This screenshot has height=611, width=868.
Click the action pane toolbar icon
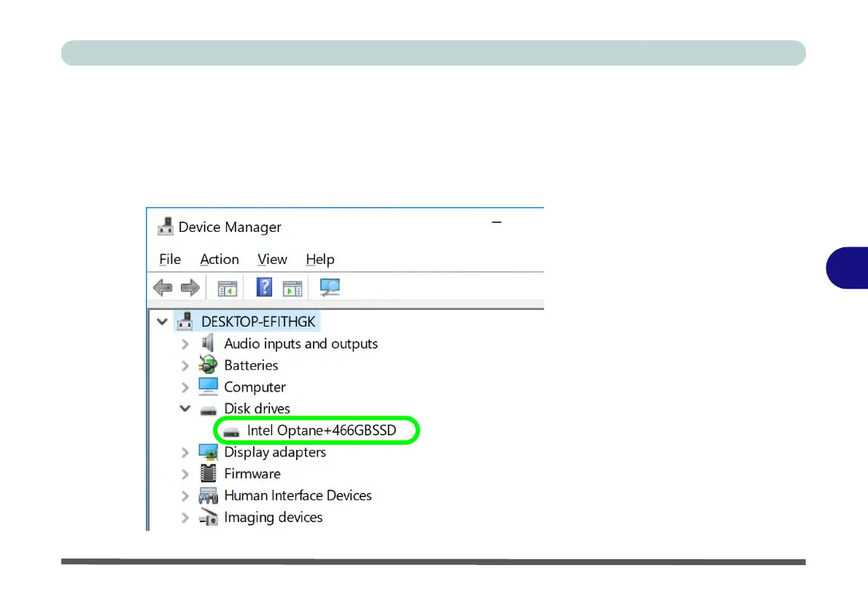tap(292, 288)
